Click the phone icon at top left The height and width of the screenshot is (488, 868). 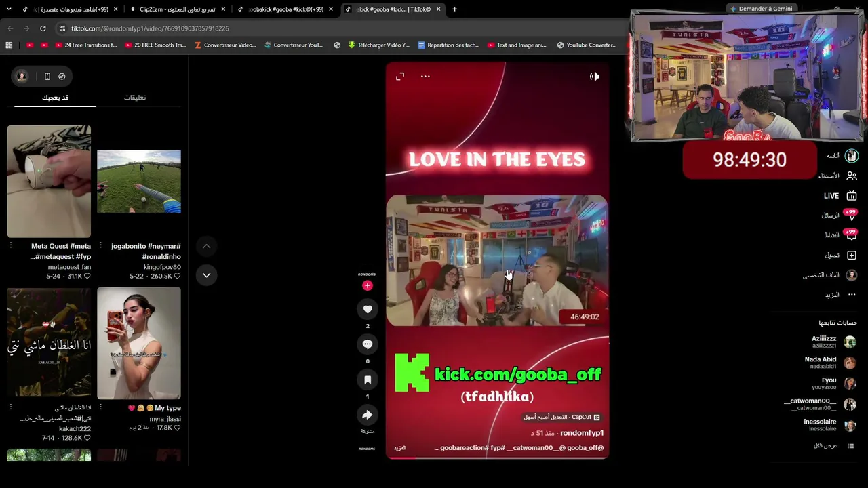47,77
